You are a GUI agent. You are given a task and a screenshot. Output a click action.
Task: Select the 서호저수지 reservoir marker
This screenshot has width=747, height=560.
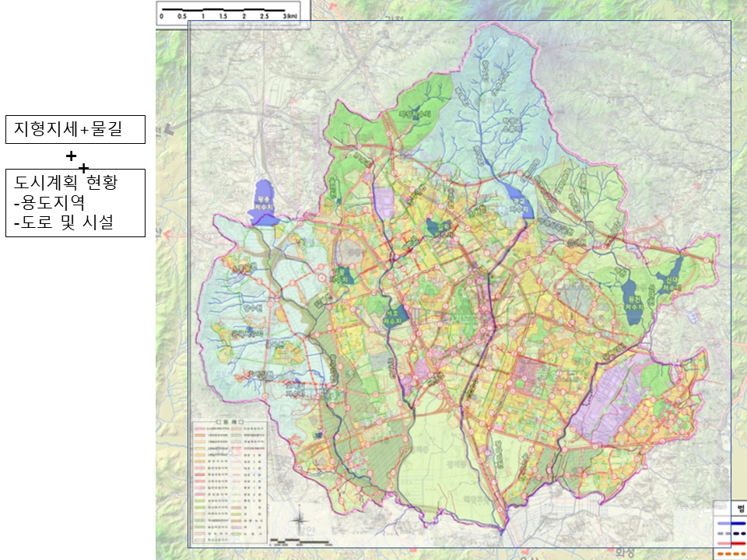coord(397,317)
